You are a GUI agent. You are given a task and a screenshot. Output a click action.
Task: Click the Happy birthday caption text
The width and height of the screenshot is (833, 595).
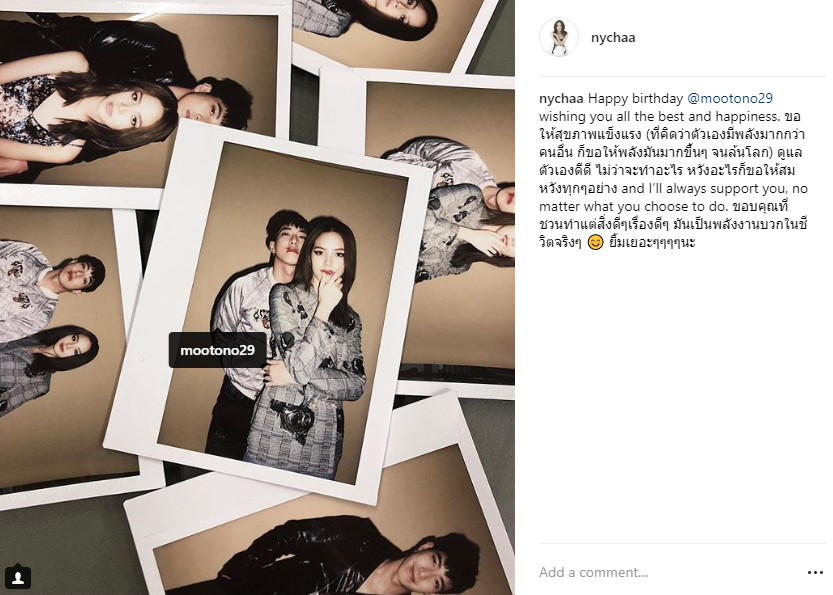(635, 99)
